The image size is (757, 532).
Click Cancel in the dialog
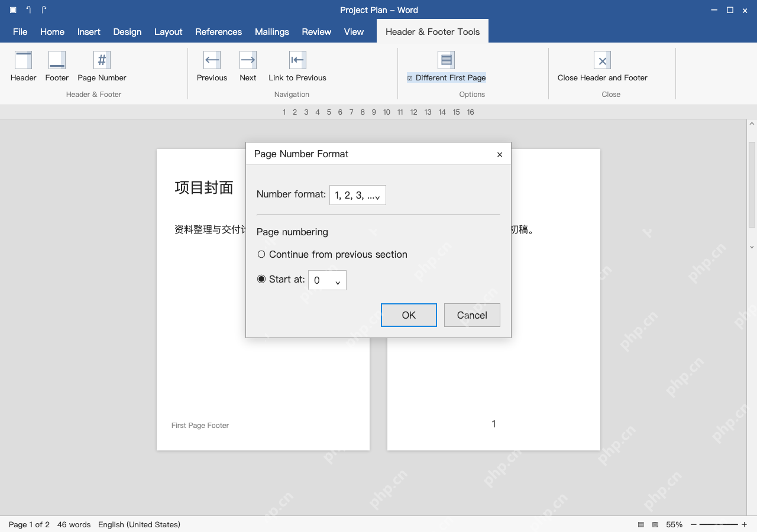point(472,315)
